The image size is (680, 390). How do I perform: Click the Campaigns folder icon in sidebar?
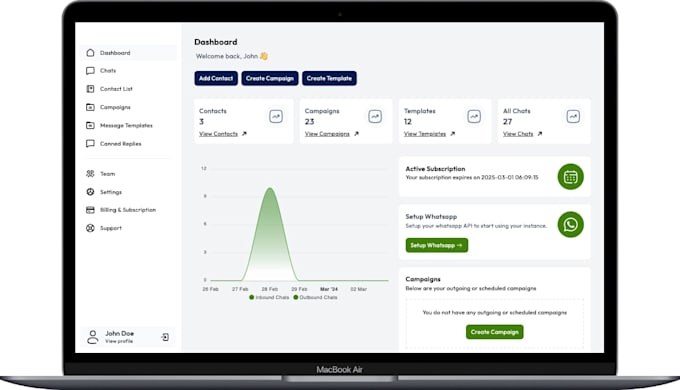coord(90,107)
